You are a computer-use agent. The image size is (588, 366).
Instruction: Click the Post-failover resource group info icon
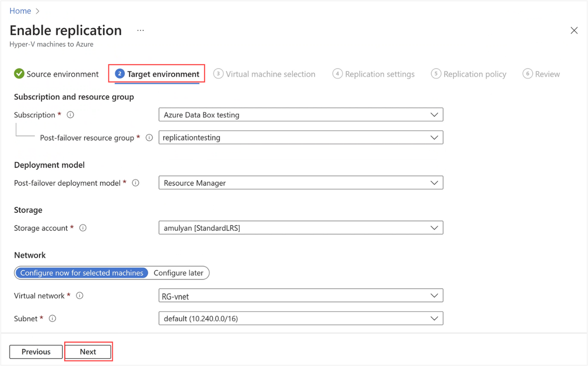149,138
